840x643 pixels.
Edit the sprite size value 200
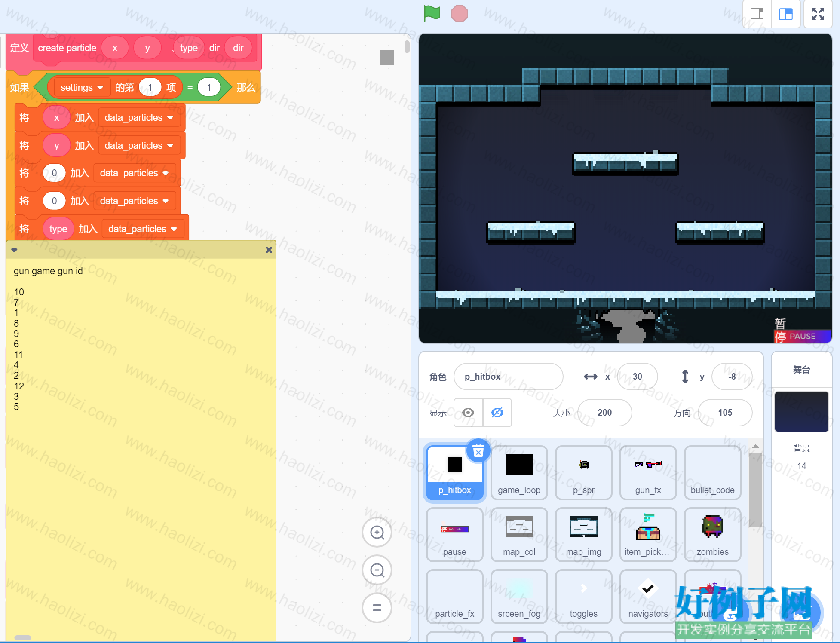coord(604,413)
